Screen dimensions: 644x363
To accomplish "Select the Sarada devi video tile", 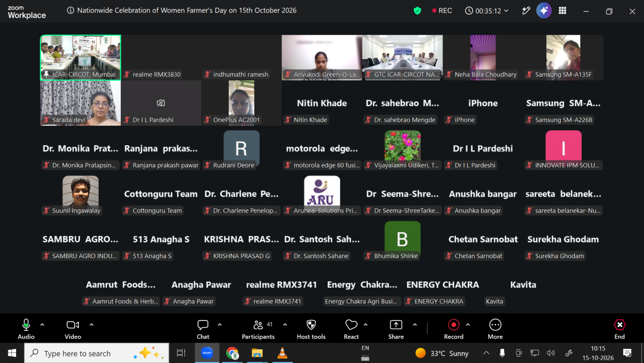I will (81, 103).
